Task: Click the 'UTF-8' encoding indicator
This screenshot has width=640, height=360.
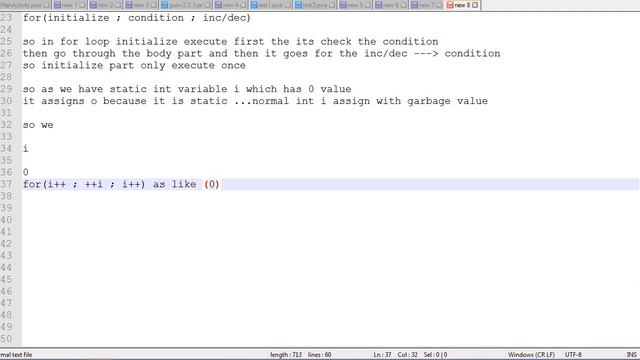Action: [573, 355]
